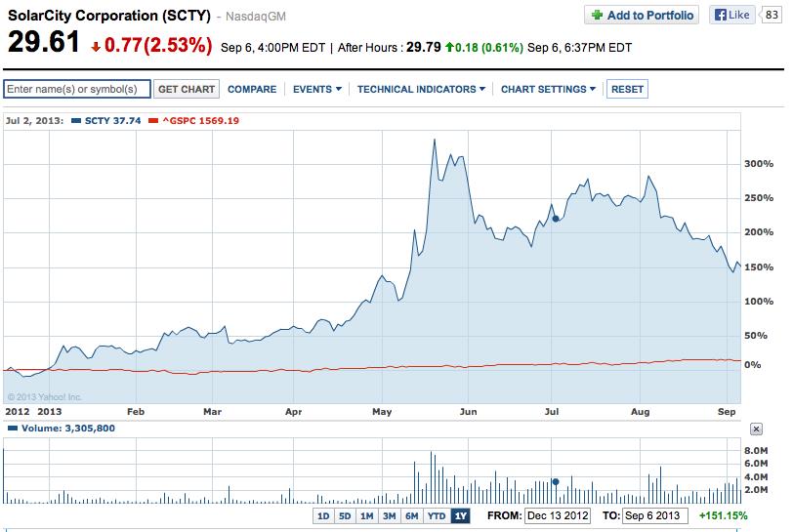
Task: Click the green plus icon in Add to Portfolio
Action: (598, 16)
